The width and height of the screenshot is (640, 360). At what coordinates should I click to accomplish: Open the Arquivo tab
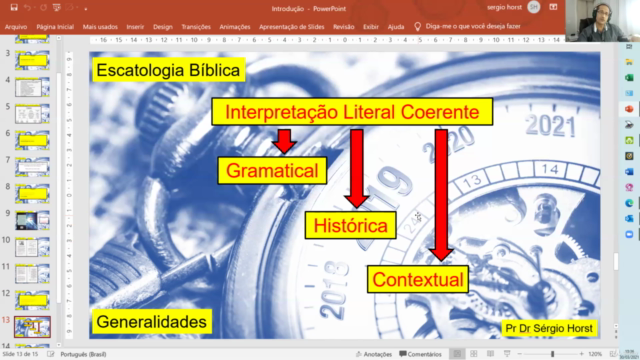tap(16, 27)
